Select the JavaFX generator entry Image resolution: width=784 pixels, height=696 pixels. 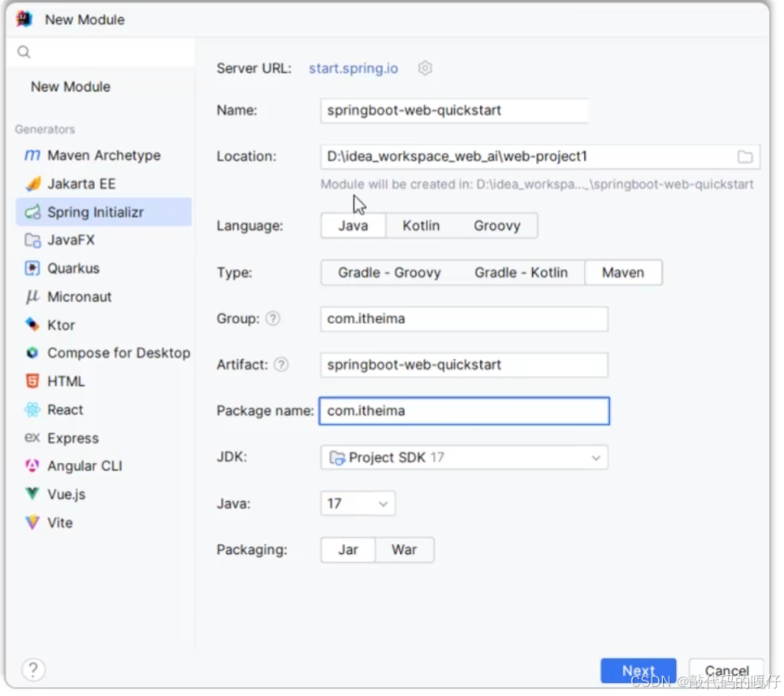click(103, 240)
